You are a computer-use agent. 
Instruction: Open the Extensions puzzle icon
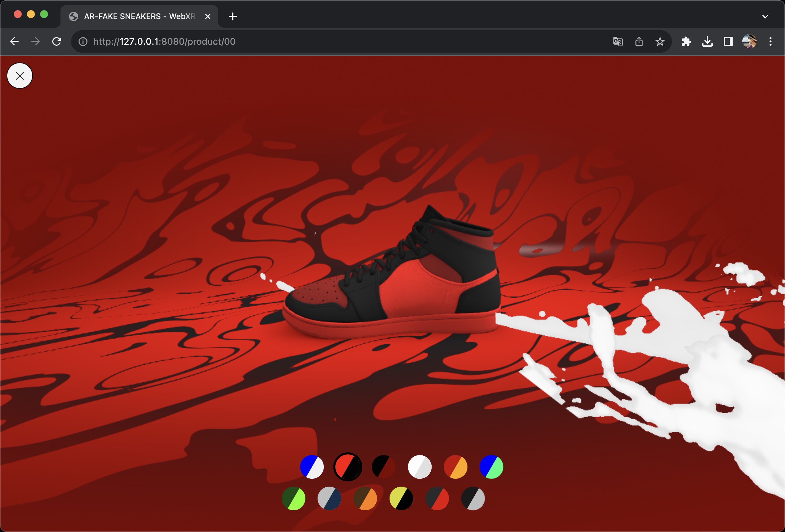pyautogui.click(x=686, y=41)
